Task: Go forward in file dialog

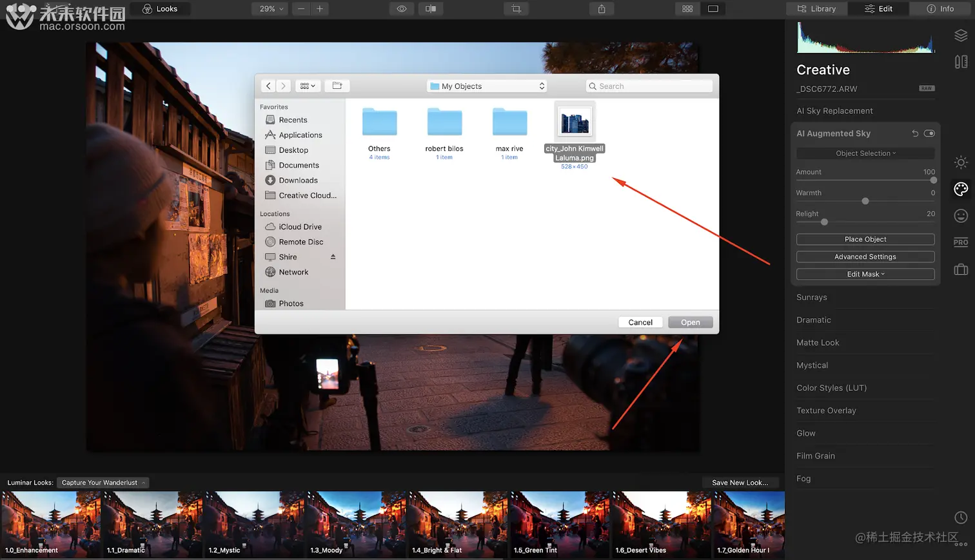Action: pos(283,86)
